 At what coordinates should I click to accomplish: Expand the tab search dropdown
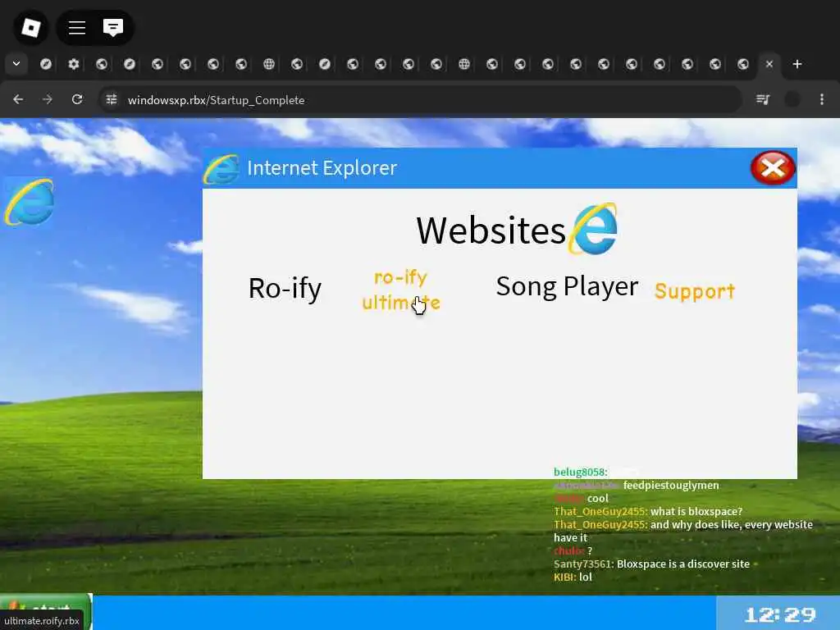[16, 64]
